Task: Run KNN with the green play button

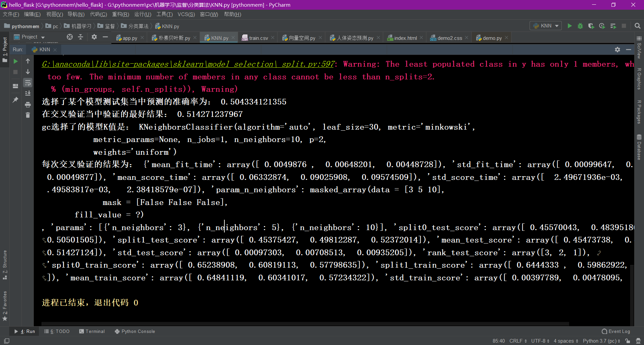Action: [570, 26]
